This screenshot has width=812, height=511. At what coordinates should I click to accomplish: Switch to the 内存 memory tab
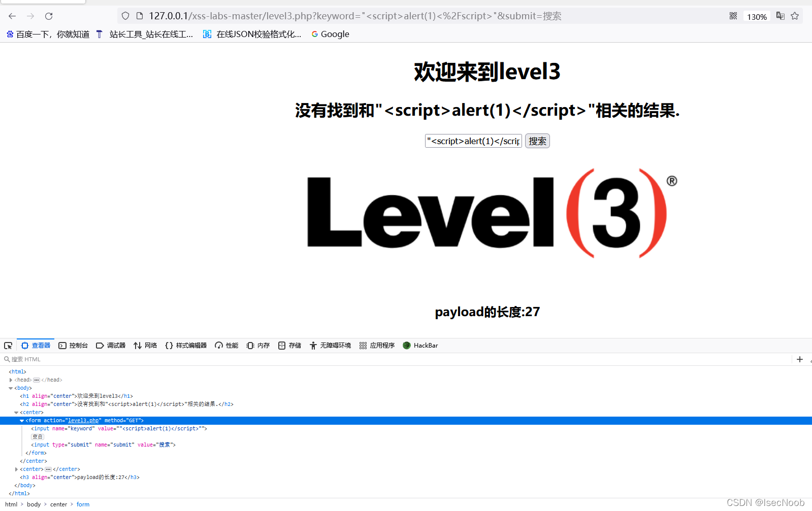(258, 346)
